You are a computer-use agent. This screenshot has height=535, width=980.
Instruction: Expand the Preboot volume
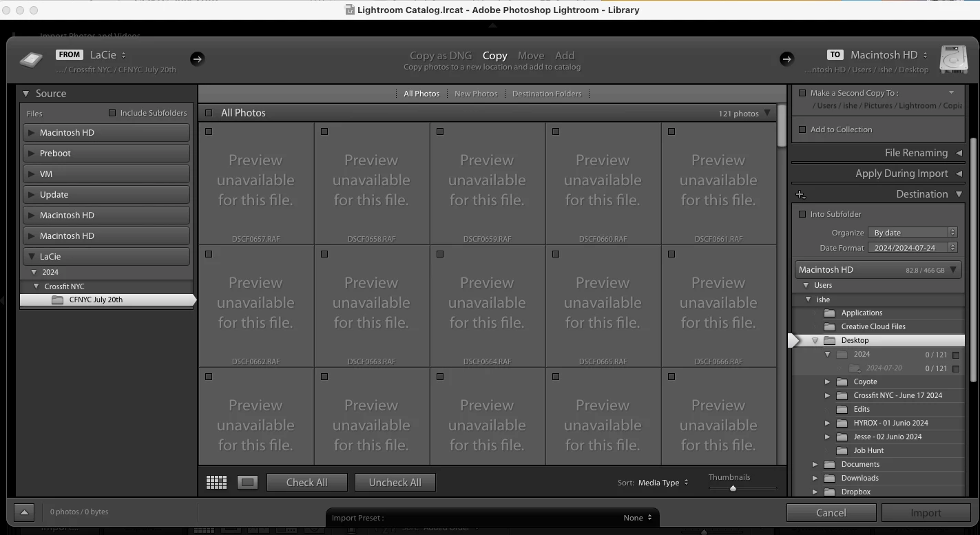pyautogui.click(x=32, y=154)
